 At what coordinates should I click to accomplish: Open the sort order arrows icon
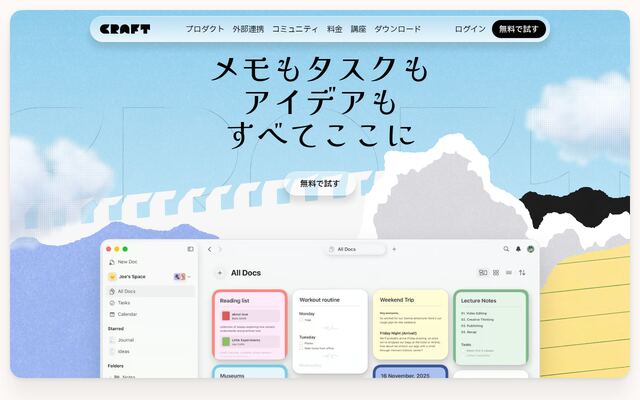tap(522, 272)
